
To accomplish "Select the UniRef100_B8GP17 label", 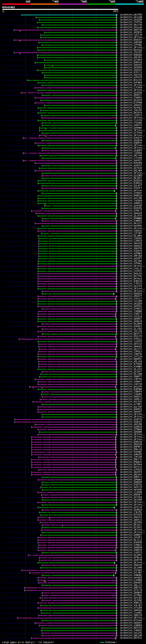I will (131, 95).
